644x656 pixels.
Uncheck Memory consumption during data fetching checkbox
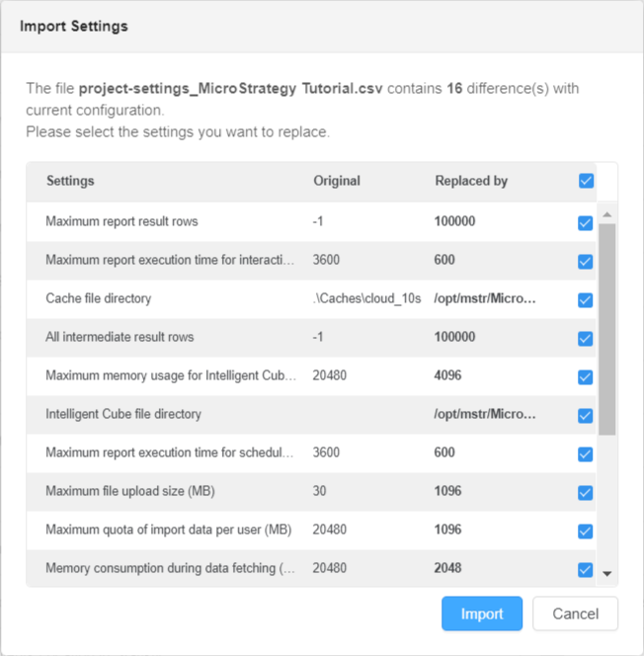(x=585, y=569)
